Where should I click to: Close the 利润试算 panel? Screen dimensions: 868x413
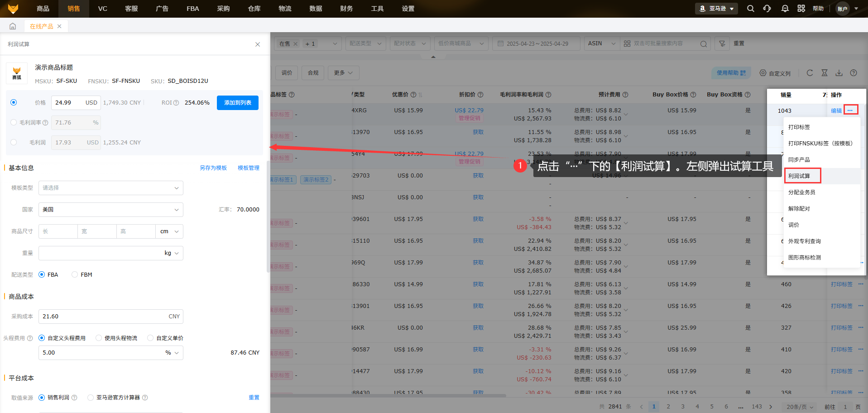[x=258, y=44]
